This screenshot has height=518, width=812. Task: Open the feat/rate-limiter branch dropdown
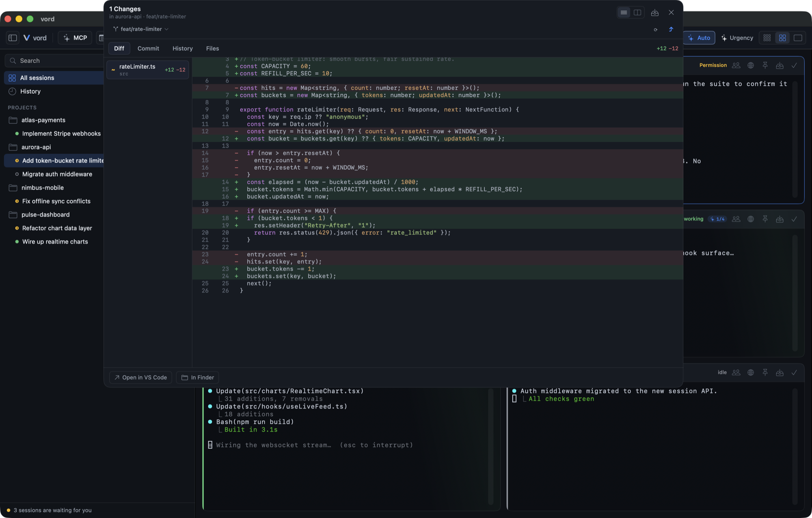[141, 29]
